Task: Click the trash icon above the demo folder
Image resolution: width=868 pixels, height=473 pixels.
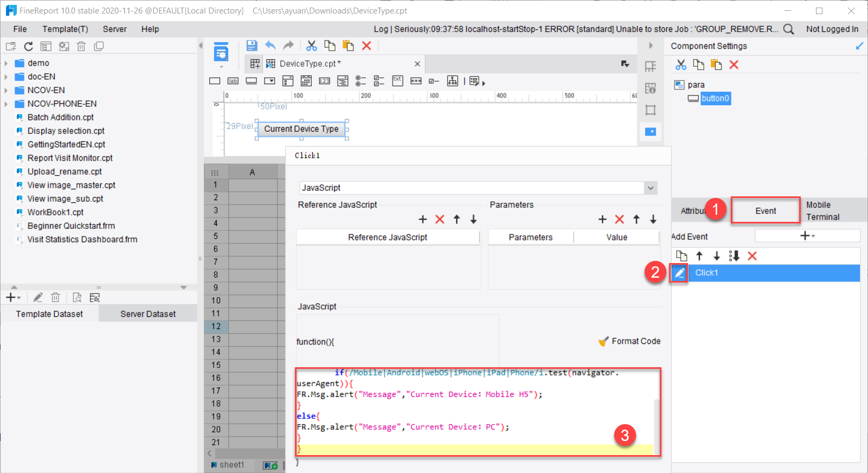Action: (x=81, y=47)
